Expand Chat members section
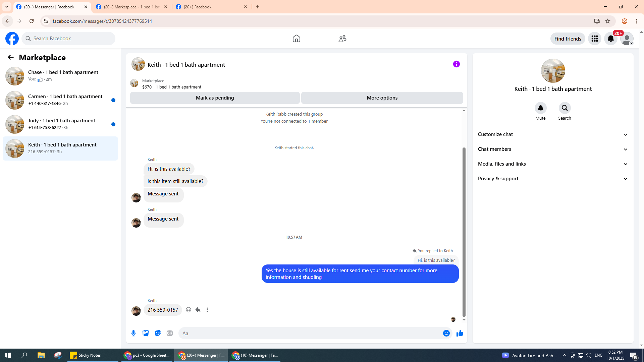Viewport: 644px width, 362px height. point(553,149)
